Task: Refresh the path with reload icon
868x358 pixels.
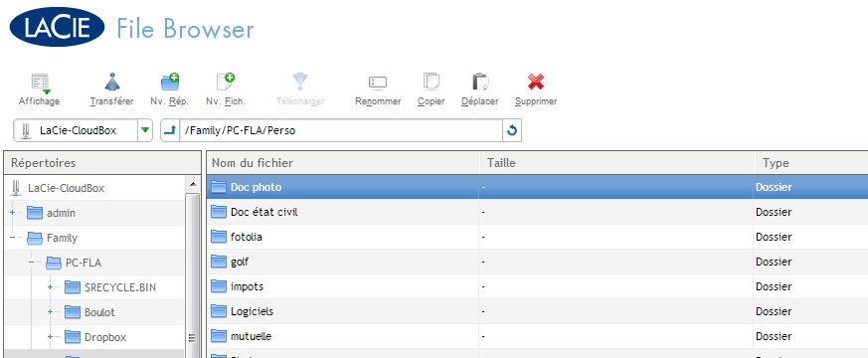Action: 512,130
